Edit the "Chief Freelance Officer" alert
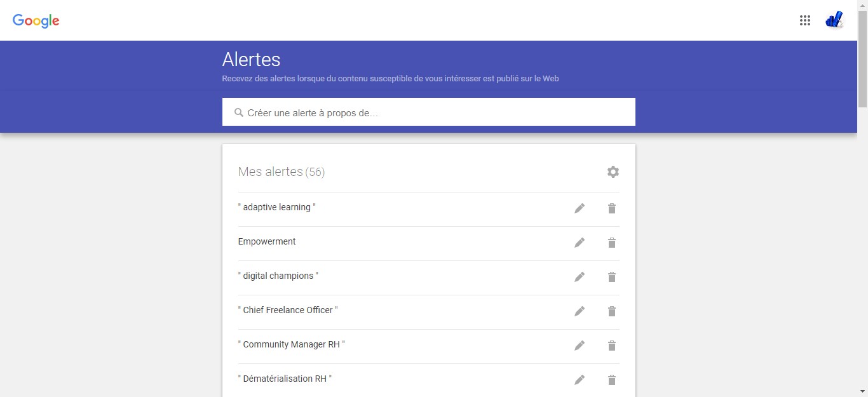This screenshot has height=397, width=868. 580,311
